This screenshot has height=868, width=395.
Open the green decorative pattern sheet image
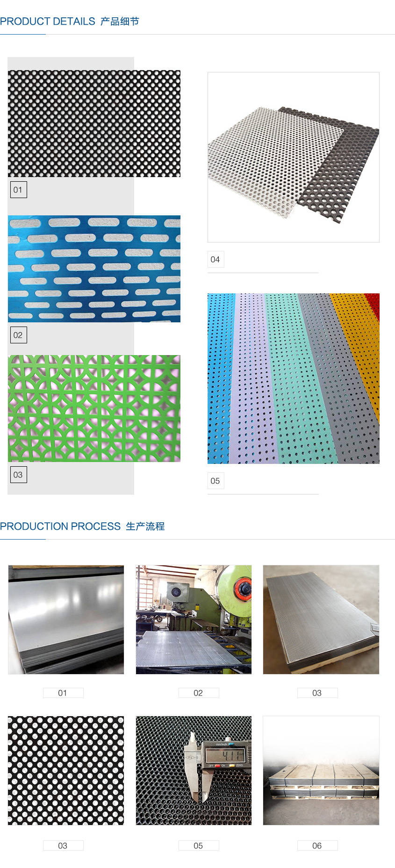[94, 409]
